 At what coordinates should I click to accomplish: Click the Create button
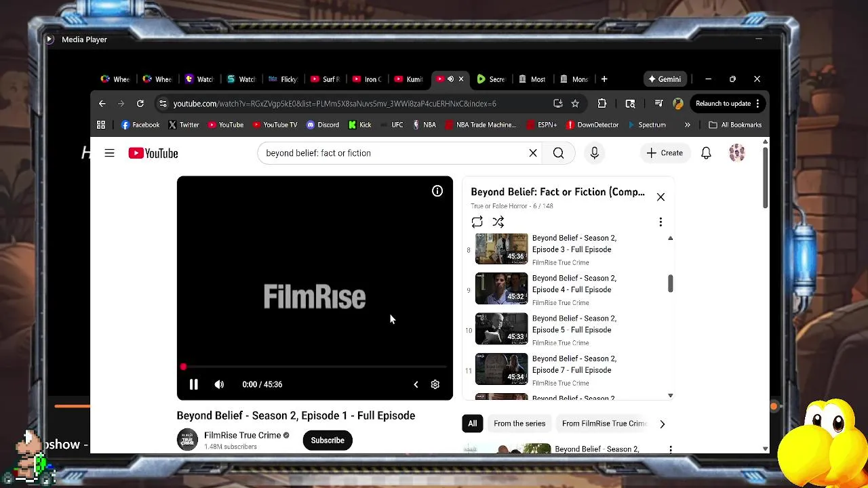pos(665,153)
